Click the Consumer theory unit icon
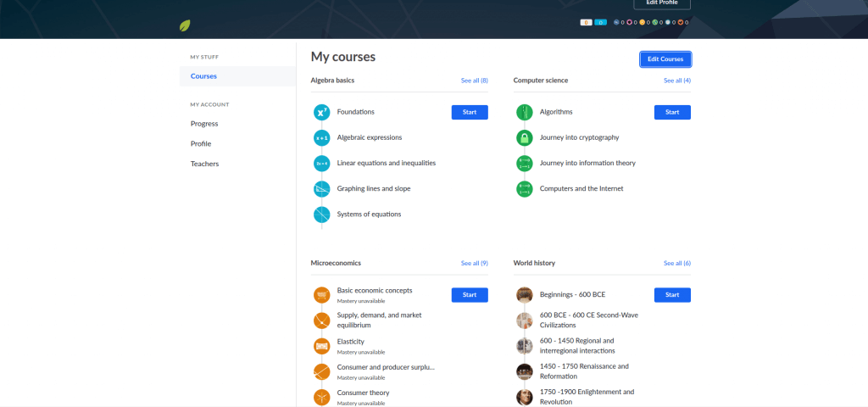Screen dimensions: 868x407 (321, 397)
